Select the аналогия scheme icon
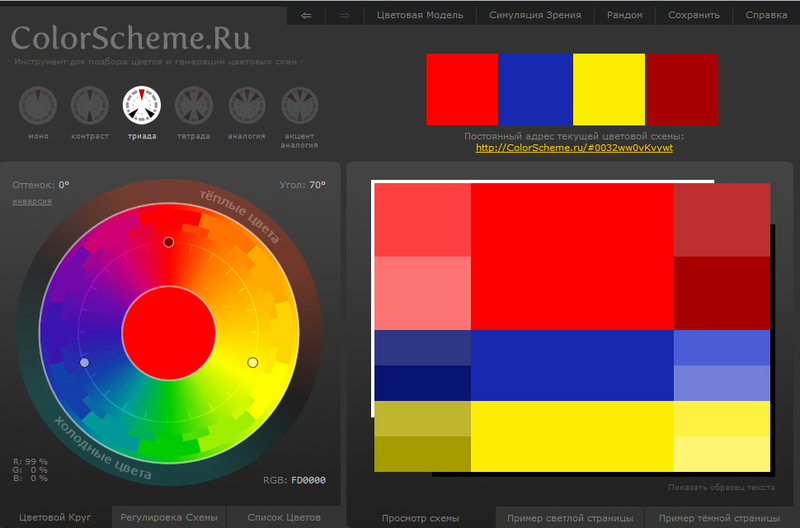Viewport: 800px width, 528px height. point(247,106)
